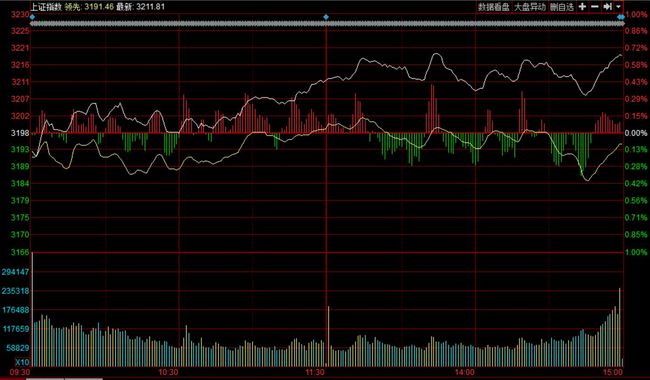The height and width of the screenshot is (380, 650).
Task: Click the 3230 top price label
Action: pyautogui.click(x=20, y=15)
